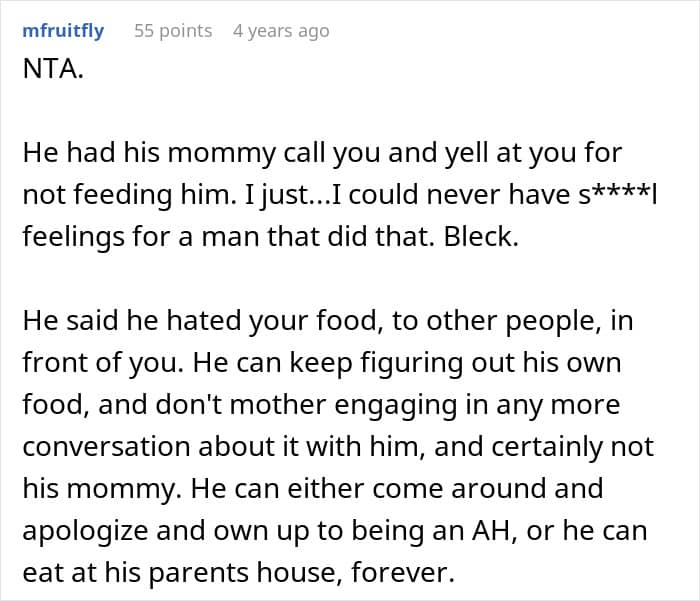Click the 4 years ago timestamp
700x601 pixels.
point(280,31)
